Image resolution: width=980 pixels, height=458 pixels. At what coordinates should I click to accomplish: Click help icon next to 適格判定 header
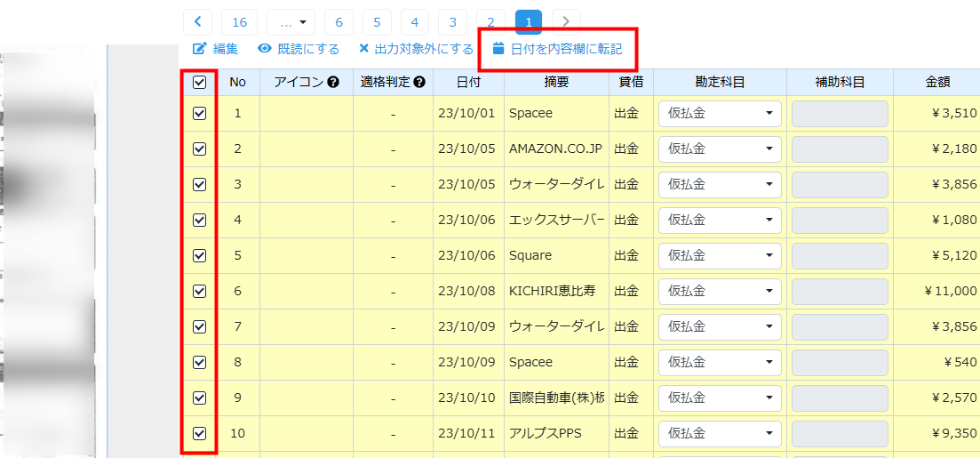(x=419, y=83)
